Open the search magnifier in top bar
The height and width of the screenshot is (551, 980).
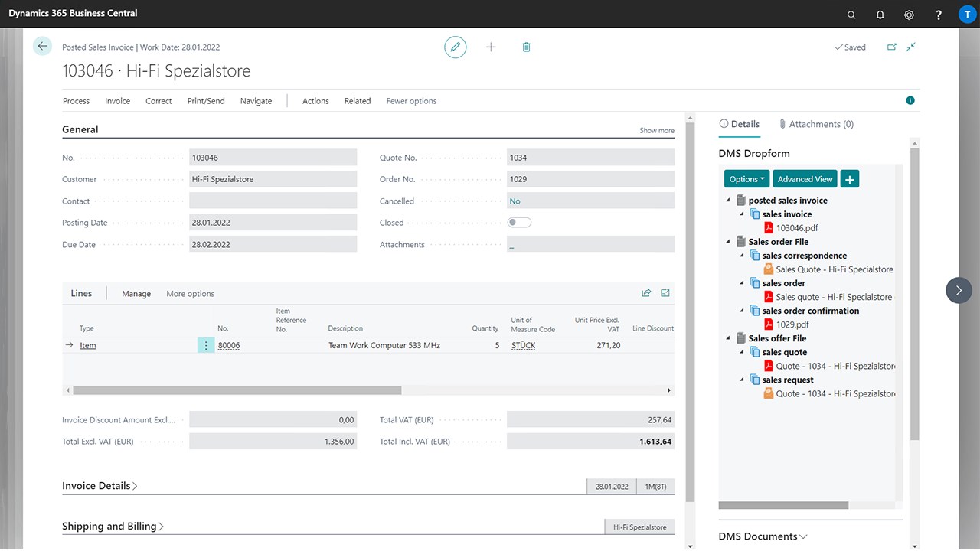tap(851, 15)
